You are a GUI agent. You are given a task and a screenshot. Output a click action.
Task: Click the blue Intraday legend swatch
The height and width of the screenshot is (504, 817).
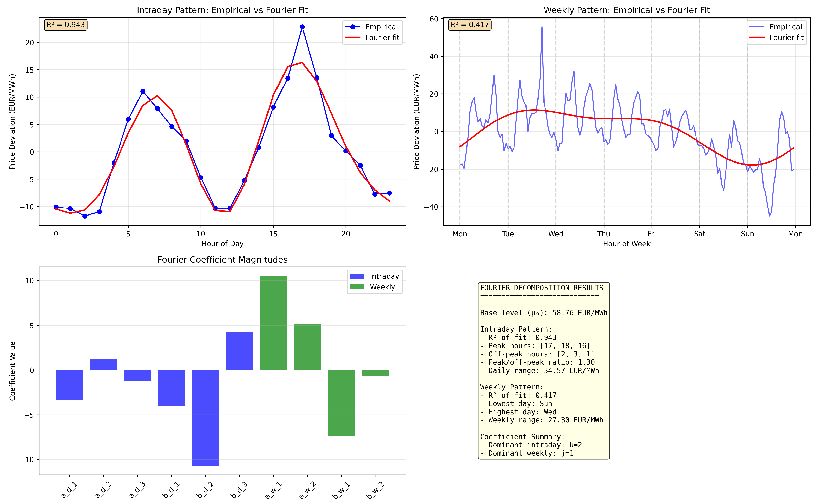pyautogui.click(x=357, y=276)
